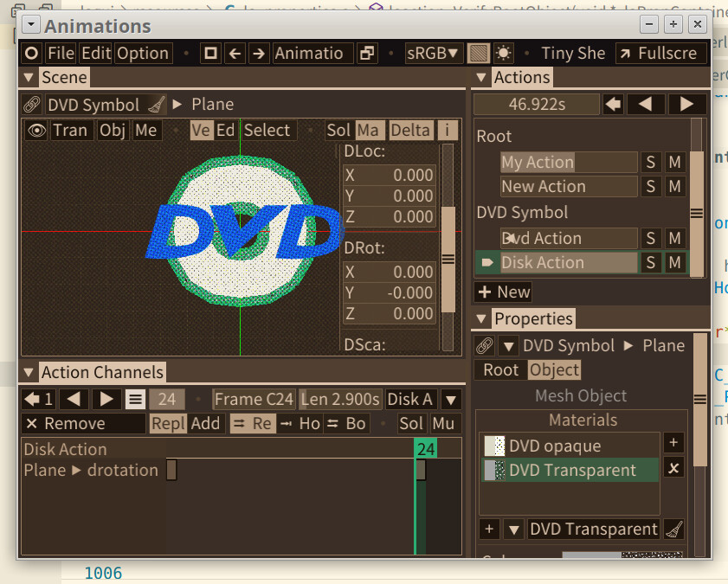
Task: Switch to the Object tab in Properties
Action: click(554, 370)
